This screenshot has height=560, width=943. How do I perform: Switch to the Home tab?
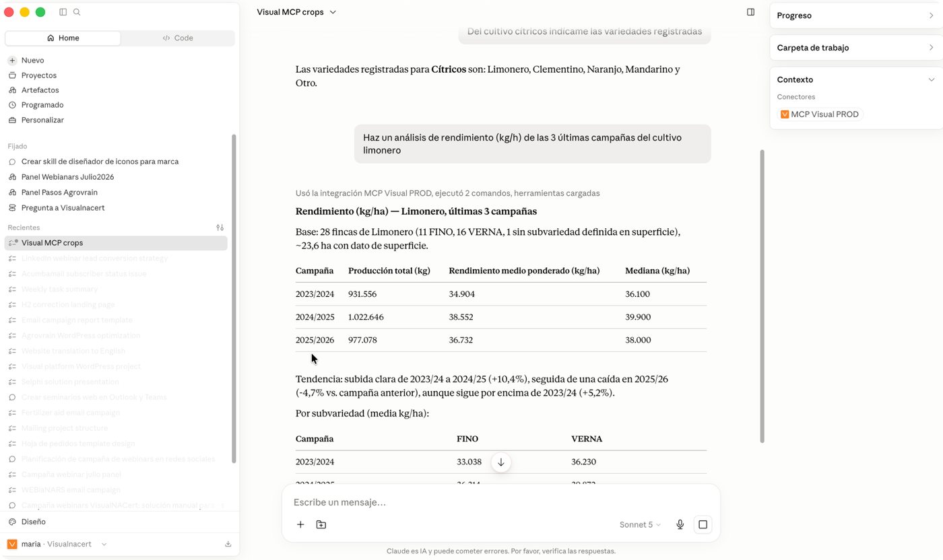[63, 38]
